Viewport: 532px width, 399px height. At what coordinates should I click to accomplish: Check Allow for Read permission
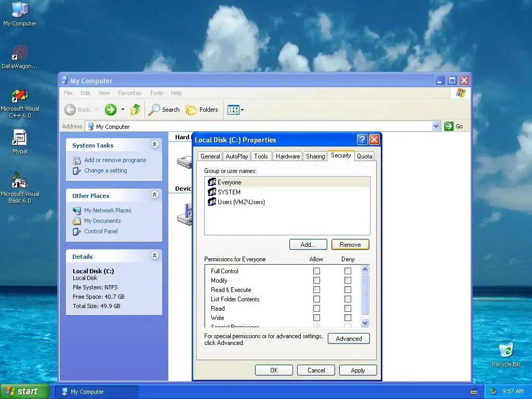coord(316,308)
